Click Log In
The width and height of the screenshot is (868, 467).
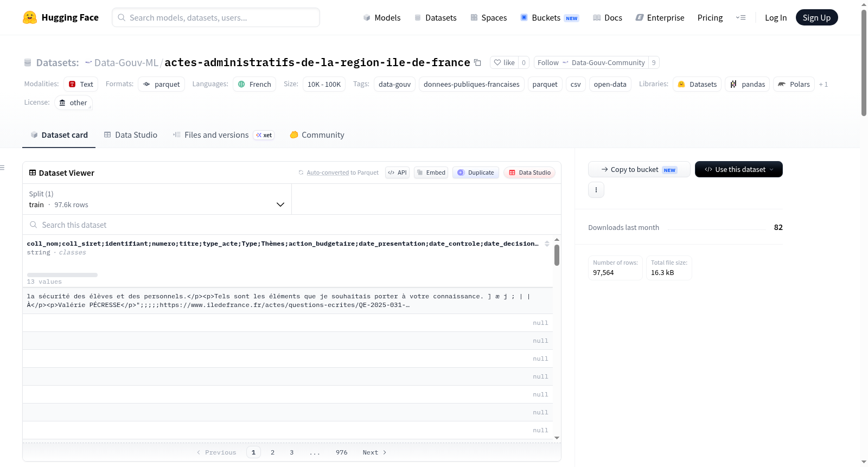[776, 17]
